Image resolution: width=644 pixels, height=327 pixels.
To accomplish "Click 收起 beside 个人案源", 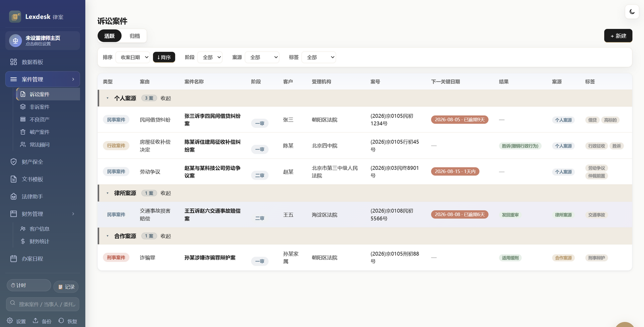I will pos(166,98).
